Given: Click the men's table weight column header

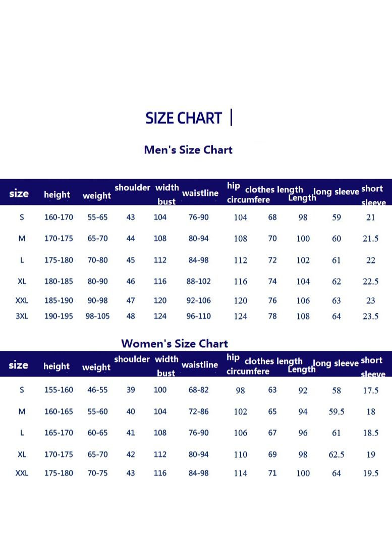Looking at the screenshot, I should (x=96, y=195).
